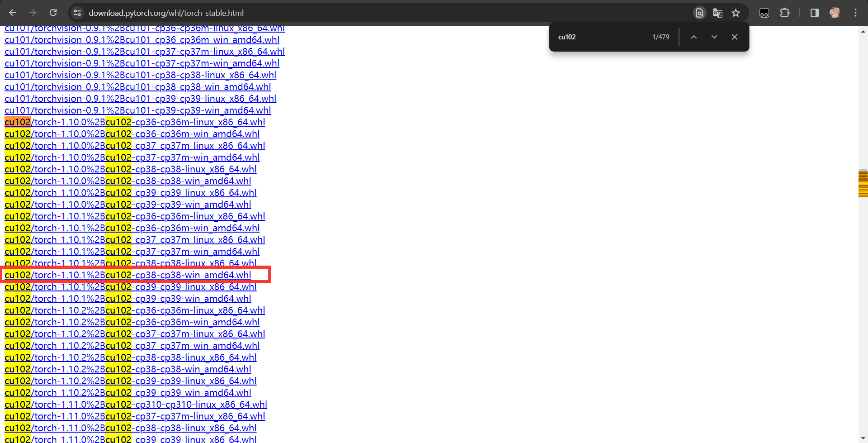This screenshot has height=443, width=868.
Task: Open torch-1.10.1 cu102 cp39 win_amd64 link
Action: 127,299
